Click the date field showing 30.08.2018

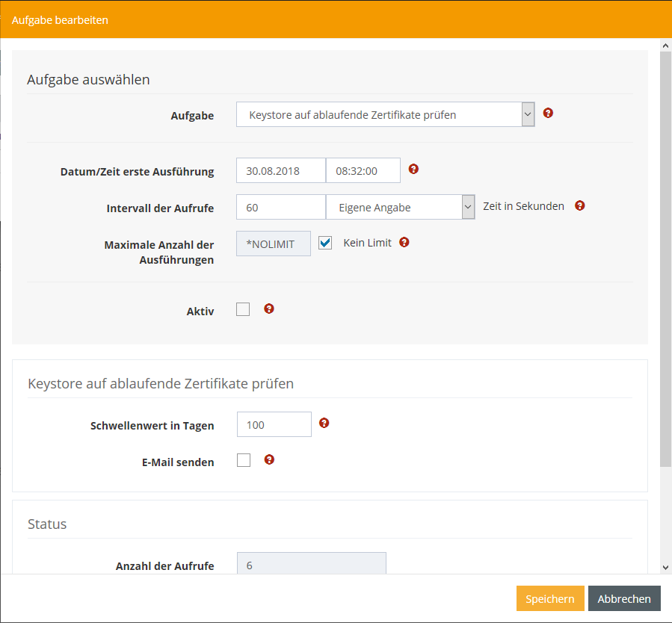pos(280,170)
